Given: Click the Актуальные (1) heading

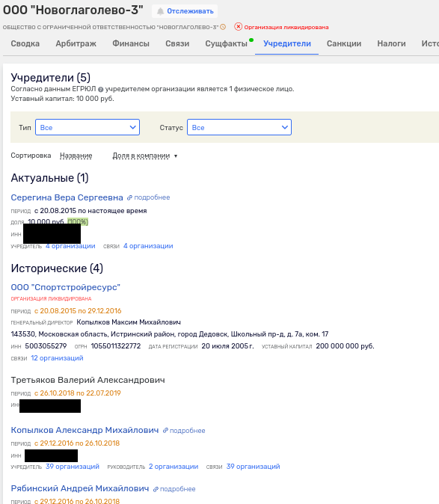Looking at the screenshot, I should (x=50, y=178).
